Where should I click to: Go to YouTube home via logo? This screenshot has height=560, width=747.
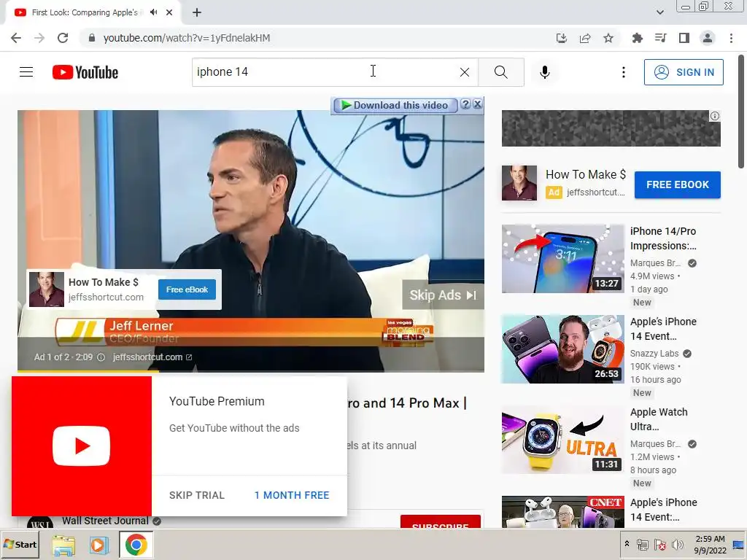point(85,72)
